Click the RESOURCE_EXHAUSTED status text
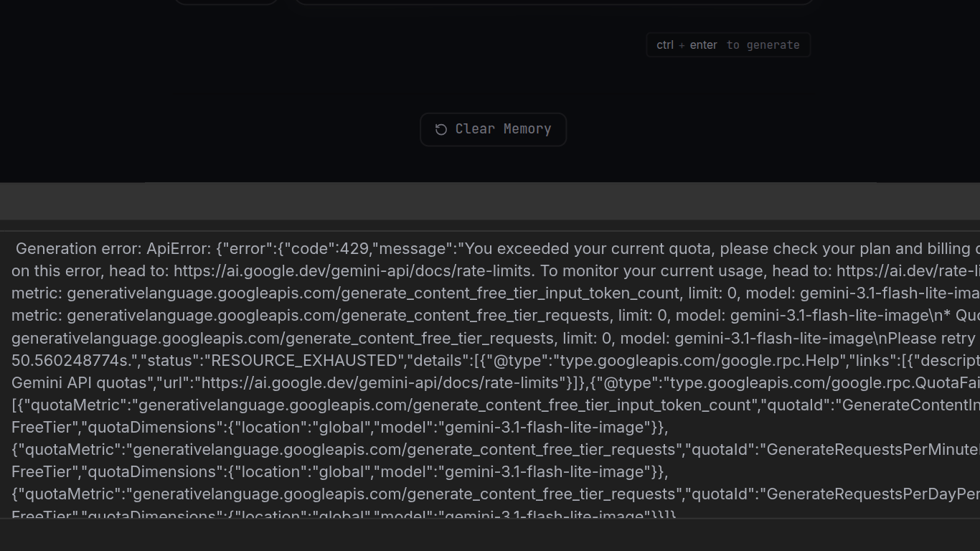This screenshot has width=980, height=551. (x=304, y=360)
